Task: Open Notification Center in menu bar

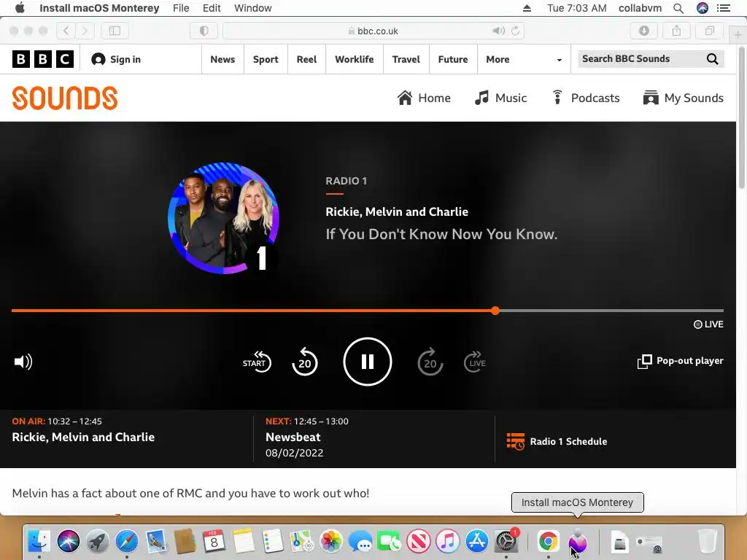Action: click(x=724, y=8)
